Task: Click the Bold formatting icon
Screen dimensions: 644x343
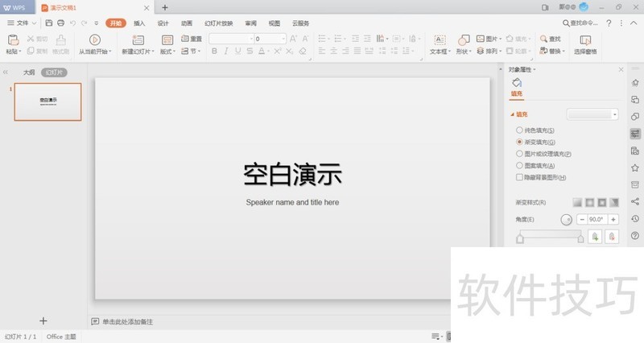Action: pos(214,51)
